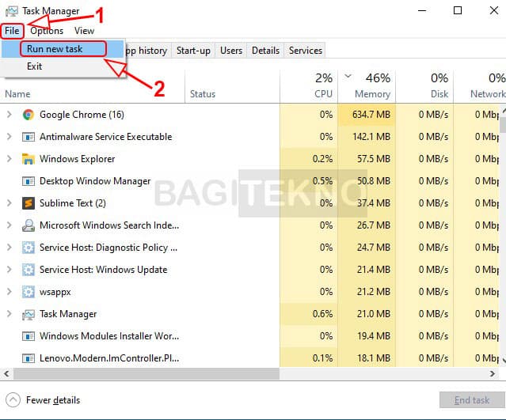Screen dimensions: 506x420
Task: Click the Desktop Window Manager icon
Action: tap(29, 181)
